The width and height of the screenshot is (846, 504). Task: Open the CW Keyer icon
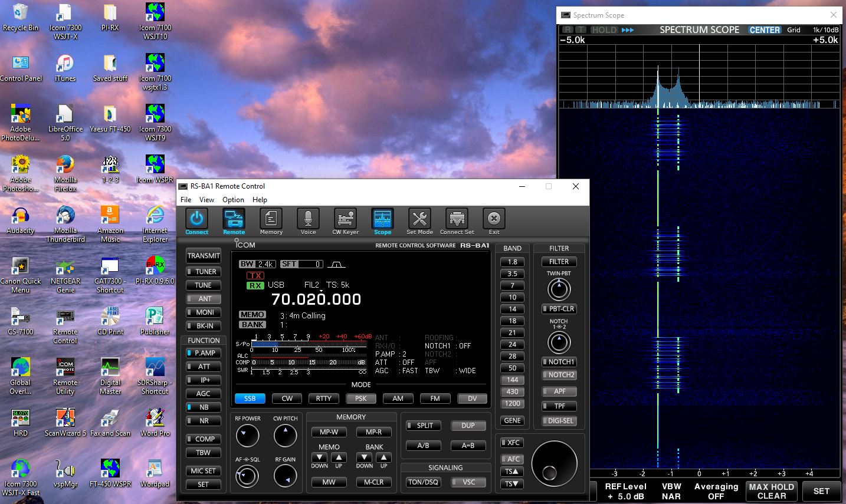coord(345,219)
